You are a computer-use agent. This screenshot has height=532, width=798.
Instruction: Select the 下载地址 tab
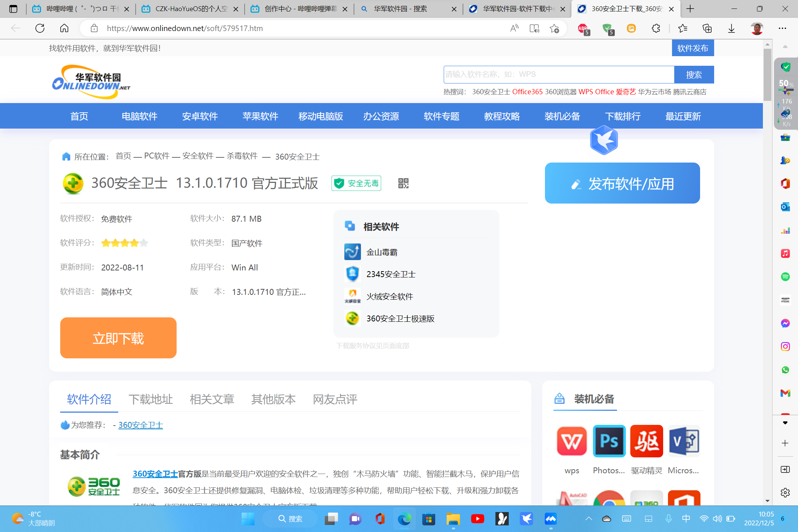pos(151,399)
